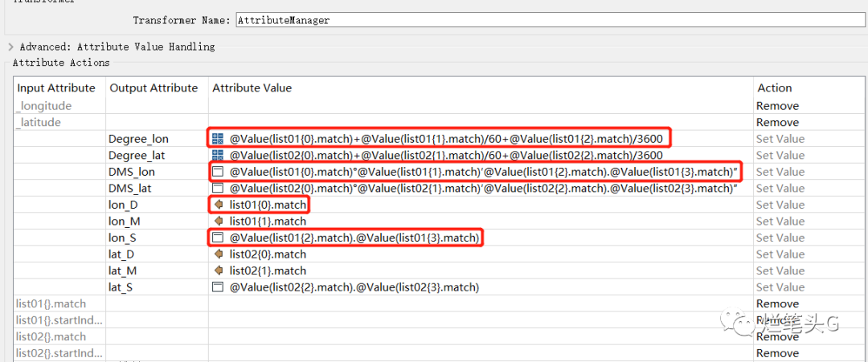
Task: Click the attribute arrow icon in lat_M row
Action: [218, 270]
